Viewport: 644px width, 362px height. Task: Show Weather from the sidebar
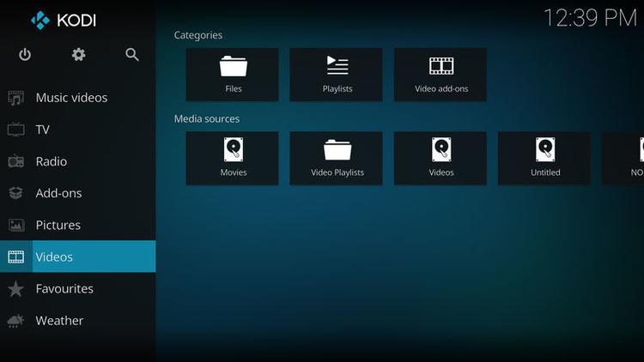coord(59,321)
